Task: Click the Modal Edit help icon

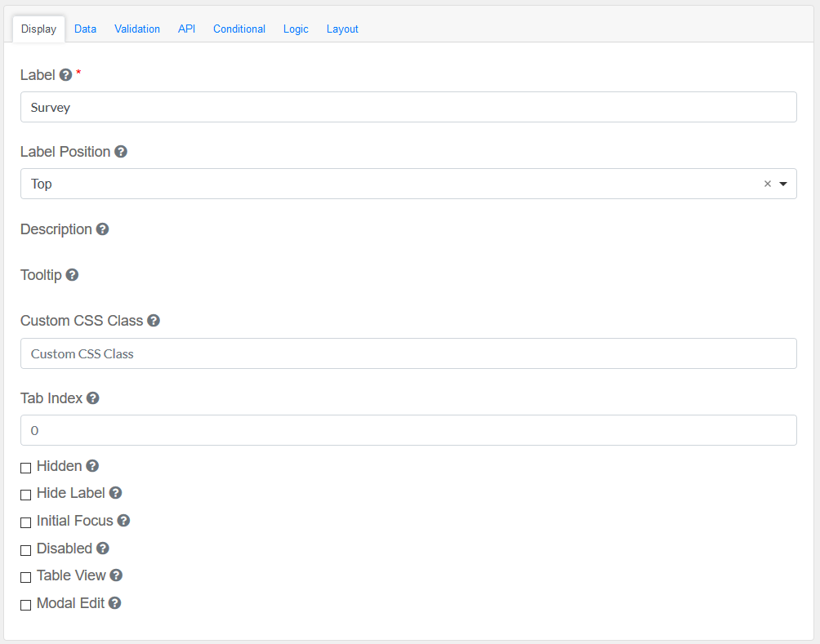Action: coord(115,603)
